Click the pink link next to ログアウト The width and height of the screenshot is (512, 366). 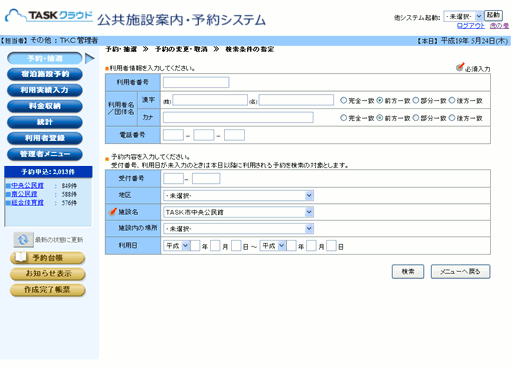pyautogui.click(x=499, y=26)
